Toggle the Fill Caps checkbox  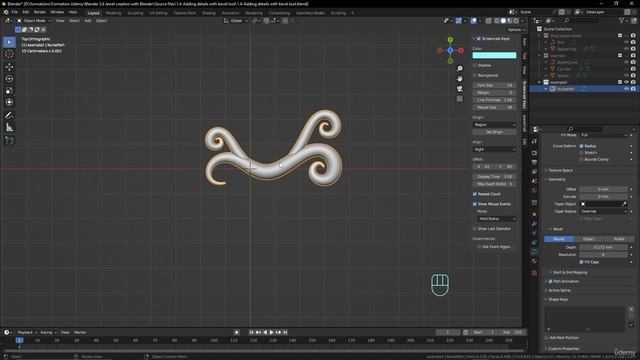582,262
